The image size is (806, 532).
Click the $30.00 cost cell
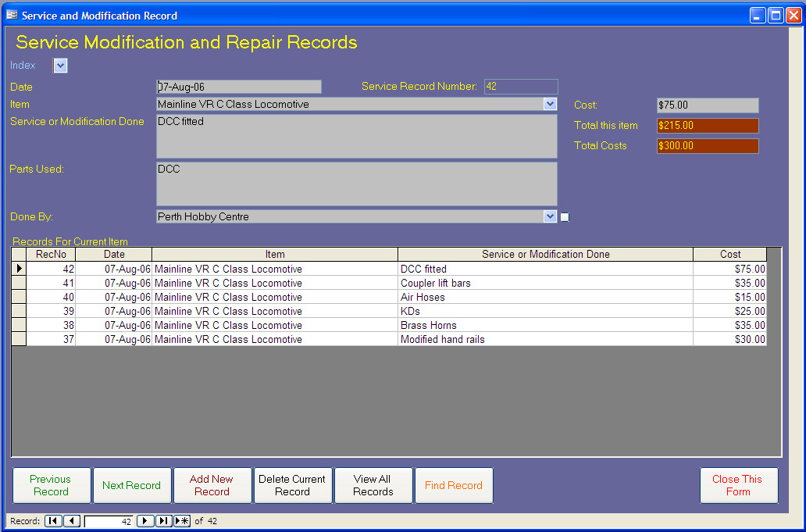click(730, 339)
